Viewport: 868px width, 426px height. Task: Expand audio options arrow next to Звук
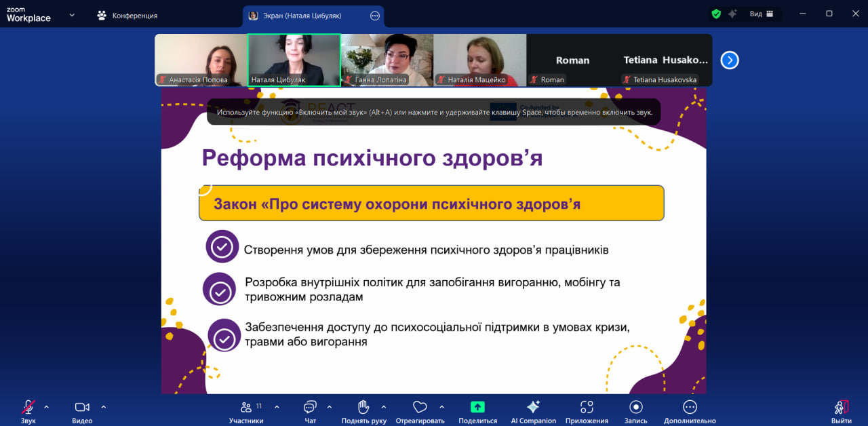coord(46,407)
